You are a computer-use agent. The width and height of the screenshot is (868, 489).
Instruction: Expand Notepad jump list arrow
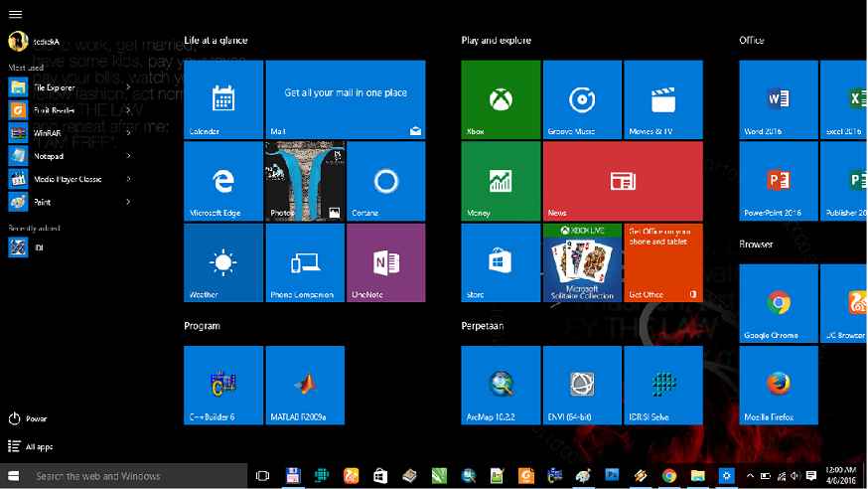click(128, 156)
